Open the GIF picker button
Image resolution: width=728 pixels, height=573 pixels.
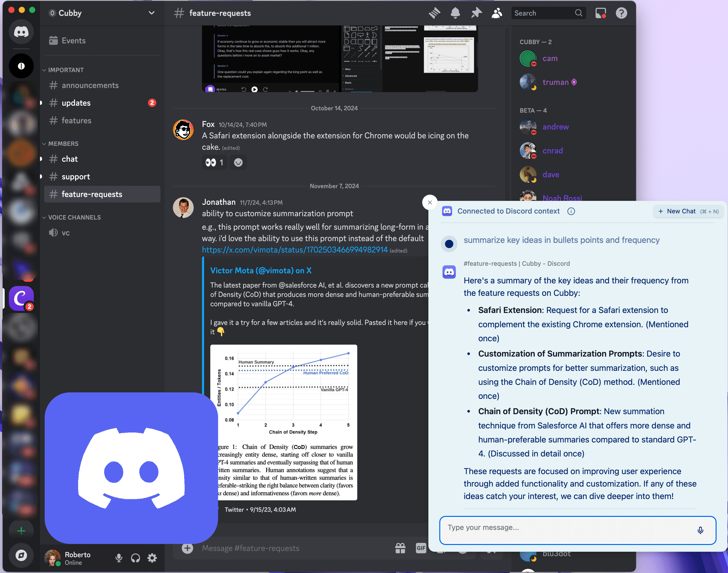pos(421,549)
